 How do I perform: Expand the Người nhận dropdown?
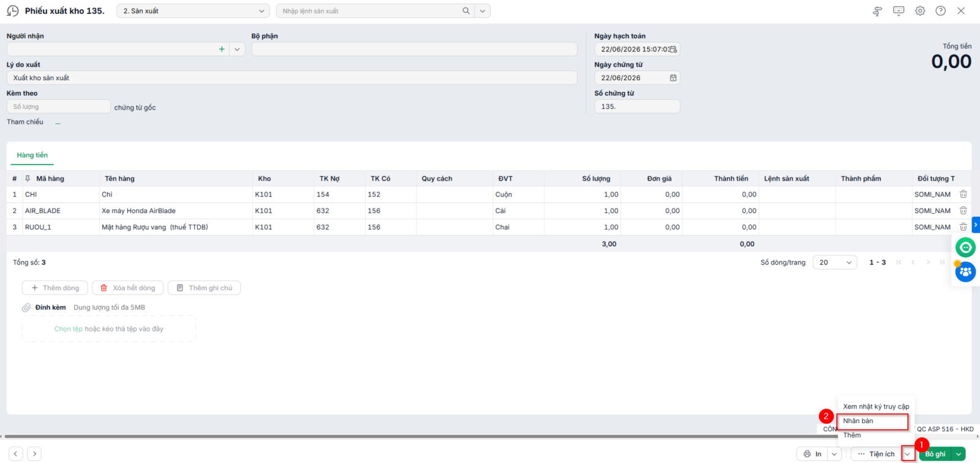point(237,49)
